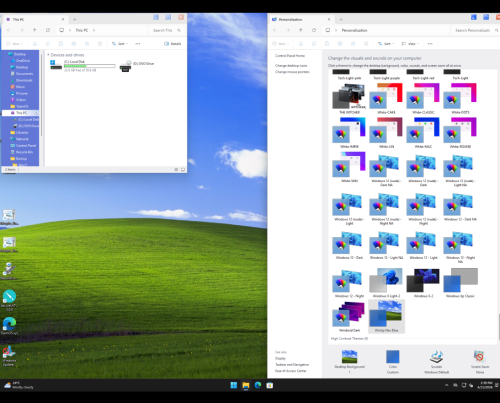
Task: Open the taskbar clock and date
Action: click(485, 385)
